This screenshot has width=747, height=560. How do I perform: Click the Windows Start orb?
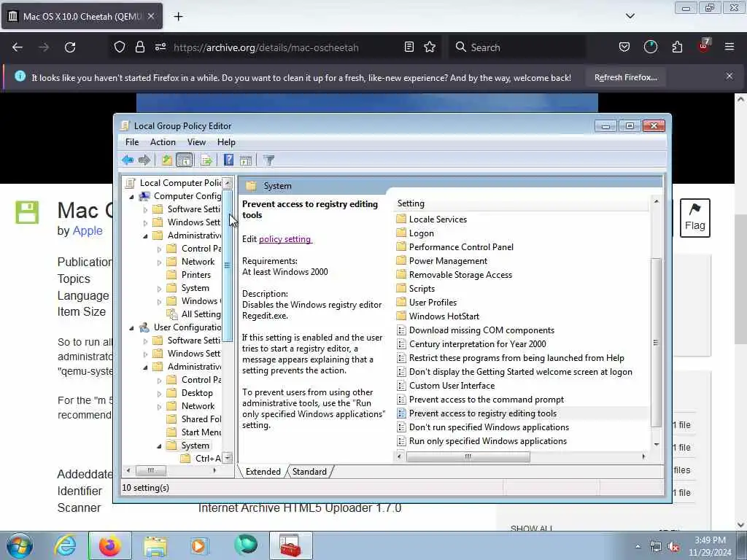(x=20, y=545)
